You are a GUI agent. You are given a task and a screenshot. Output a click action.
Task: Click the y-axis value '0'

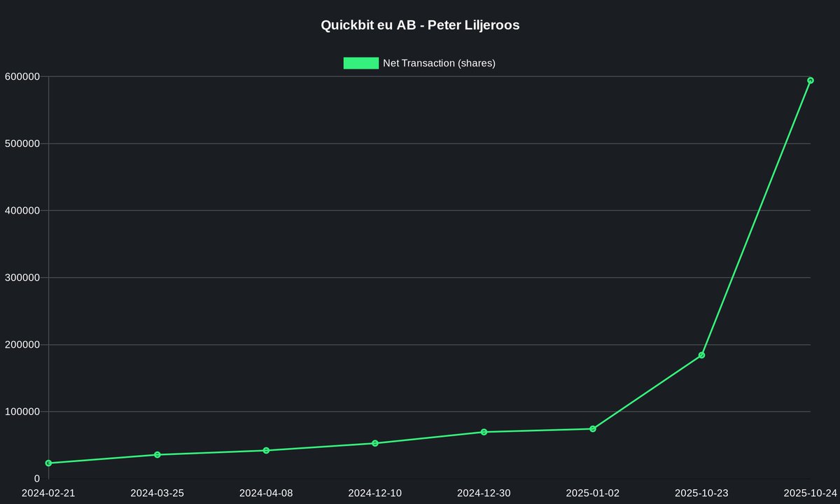[x=37, y=479]
